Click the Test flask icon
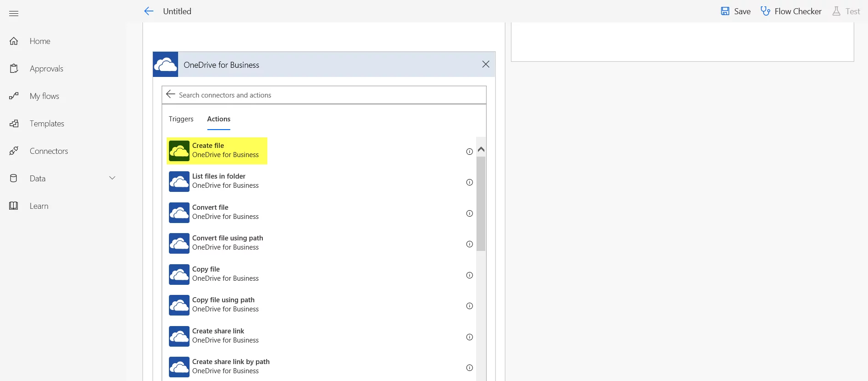This screenshot has height=381, width=868. [836, 11]
